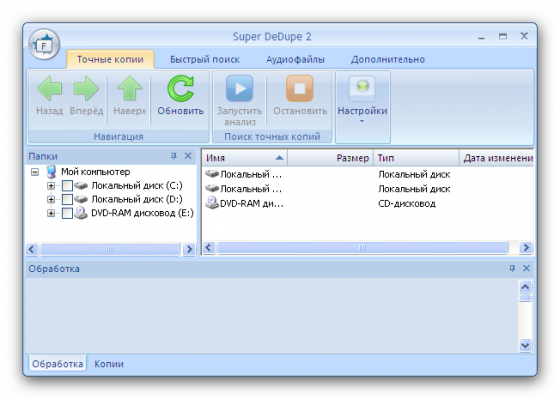Collapse the Мой компьютер tree node
Screen dimensions: 560x399
click(x=35, y=172)
